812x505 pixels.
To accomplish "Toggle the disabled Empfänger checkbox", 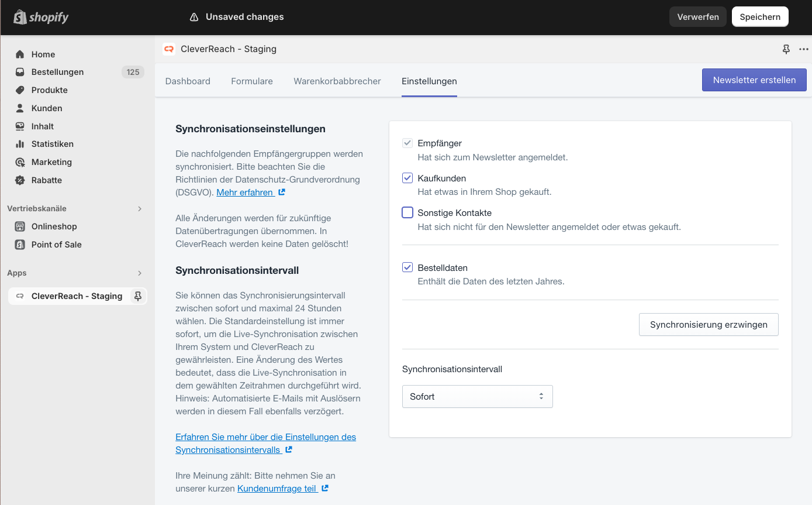I will tap(407, 143).
